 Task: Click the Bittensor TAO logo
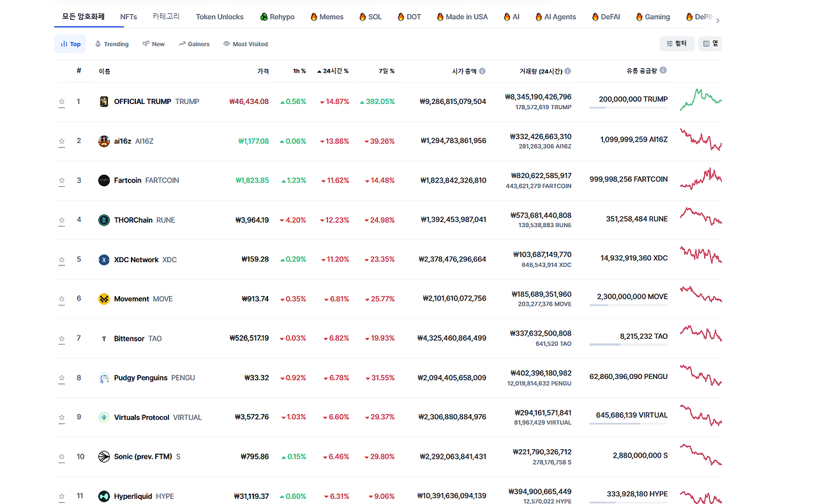click(x=104, y=338)
